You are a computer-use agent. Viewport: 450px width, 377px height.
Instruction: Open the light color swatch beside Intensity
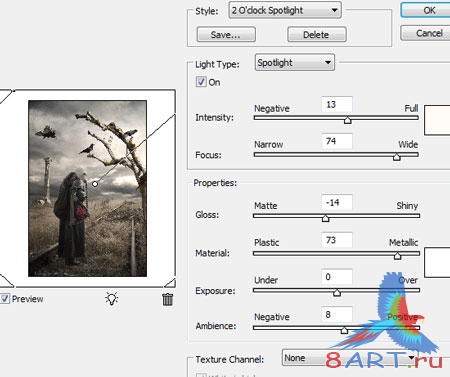pos(437,120)
